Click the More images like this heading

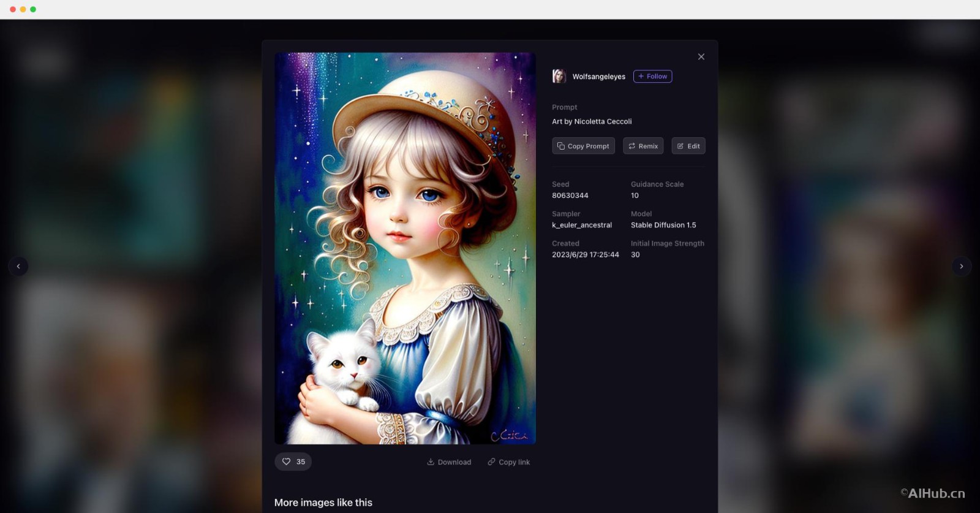pos(323,503)
